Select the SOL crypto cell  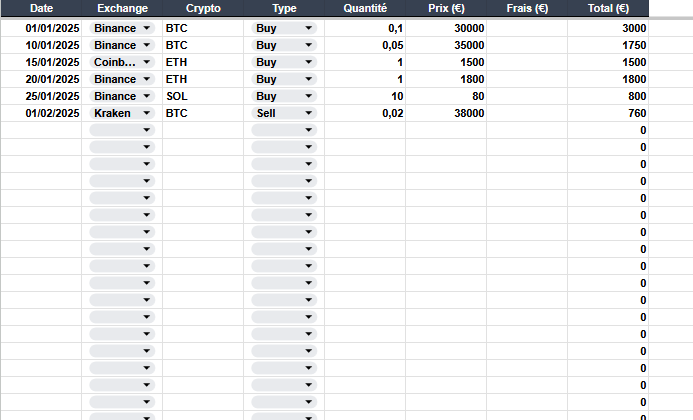point(203,96)
